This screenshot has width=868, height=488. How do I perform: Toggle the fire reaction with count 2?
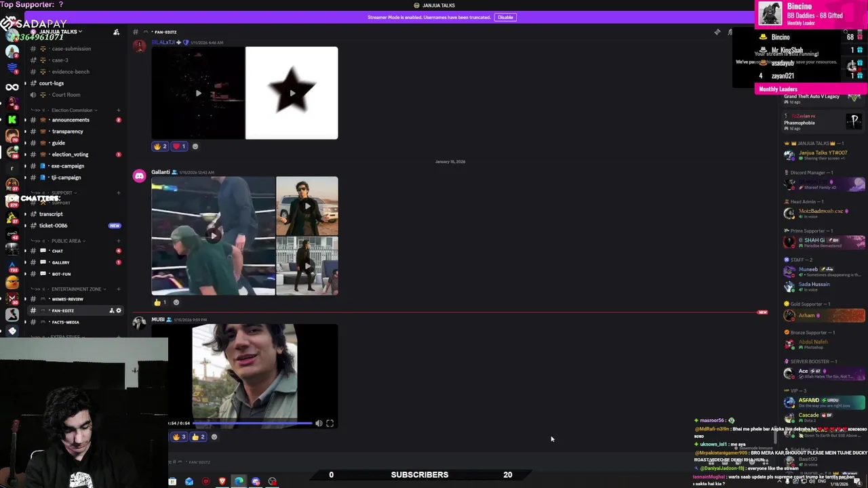pos(160,146)
